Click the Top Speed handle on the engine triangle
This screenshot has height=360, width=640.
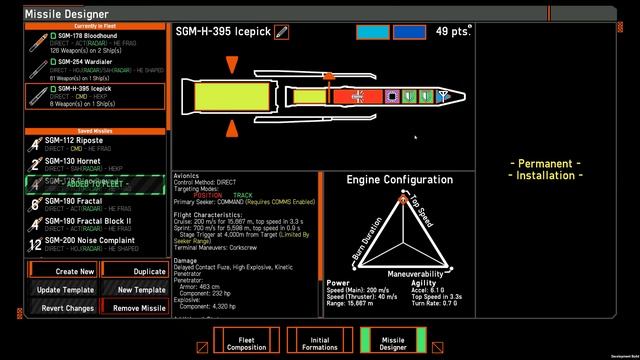pos(403,200)
